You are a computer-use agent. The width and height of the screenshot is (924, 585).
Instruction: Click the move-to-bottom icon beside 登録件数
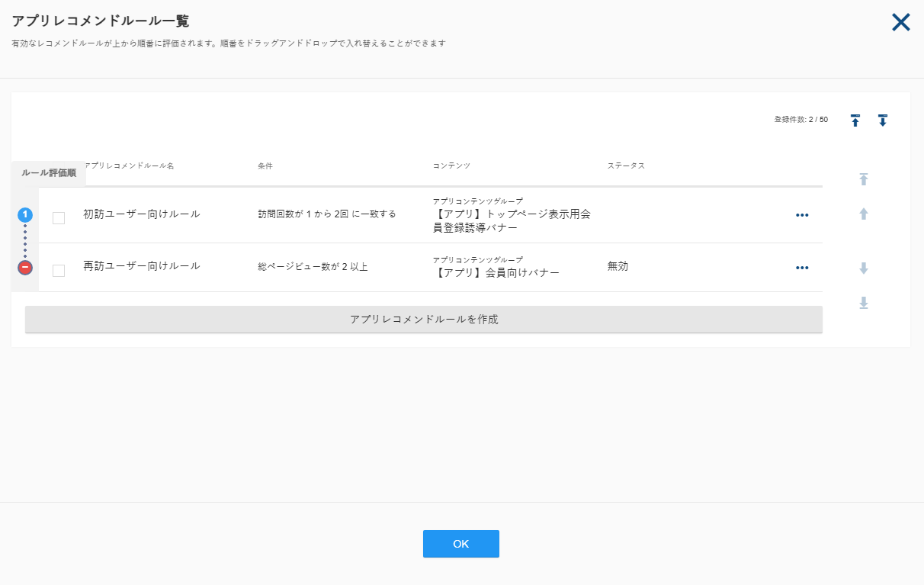883,121
